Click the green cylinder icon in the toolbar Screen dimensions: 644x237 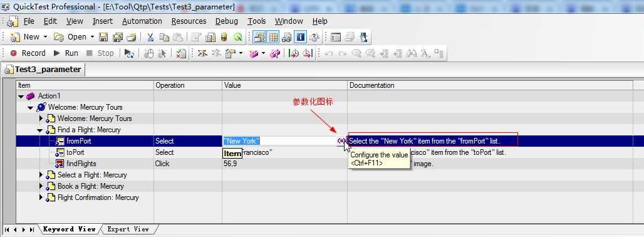click(224, 38)
